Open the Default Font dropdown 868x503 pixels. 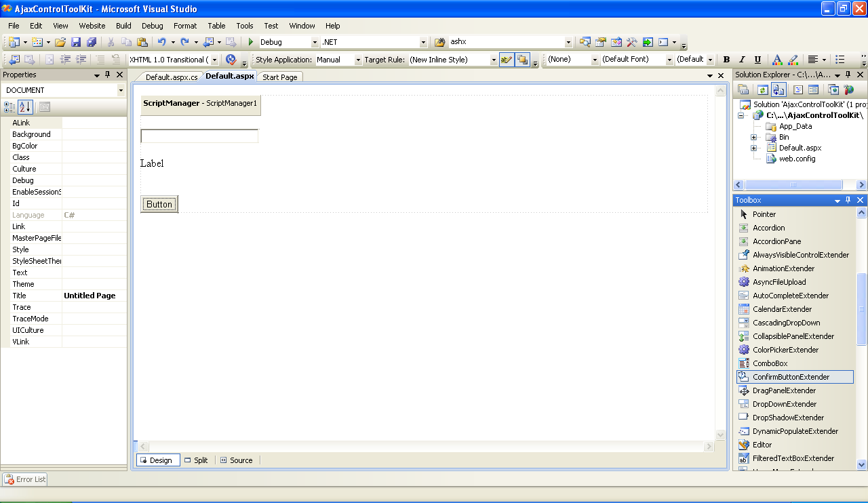(669, 60)
